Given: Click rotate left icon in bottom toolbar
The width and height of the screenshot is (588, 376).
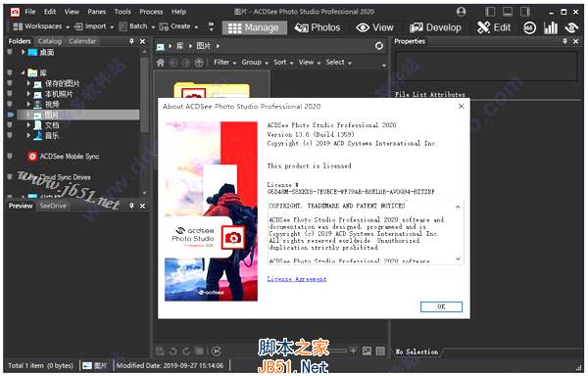Looking at the screenshot, I should [172, 351].
